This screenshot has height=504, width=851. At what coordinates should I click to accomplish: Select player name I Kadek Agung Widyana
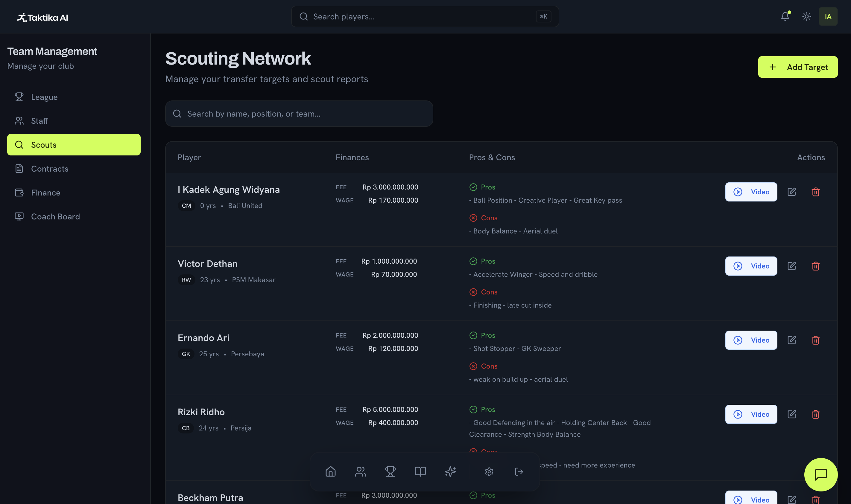tap(229, 190)
